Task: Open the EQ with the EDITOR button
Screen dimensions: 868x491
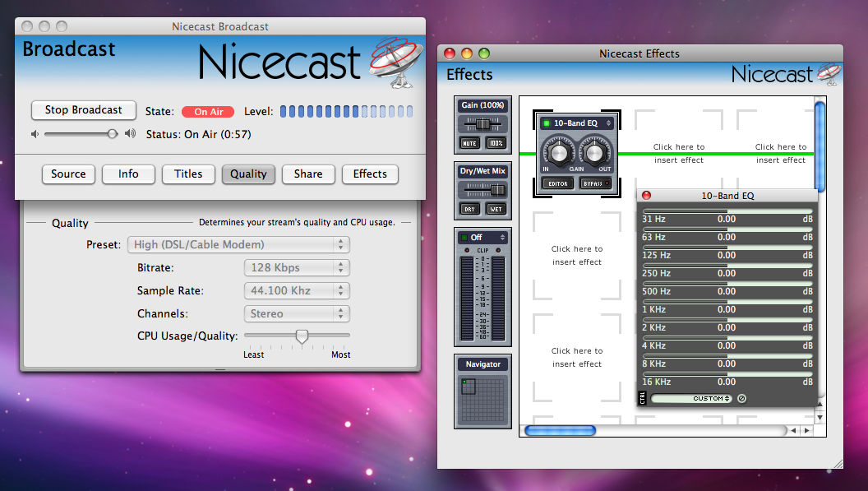Action: click(x=558, y=183)
